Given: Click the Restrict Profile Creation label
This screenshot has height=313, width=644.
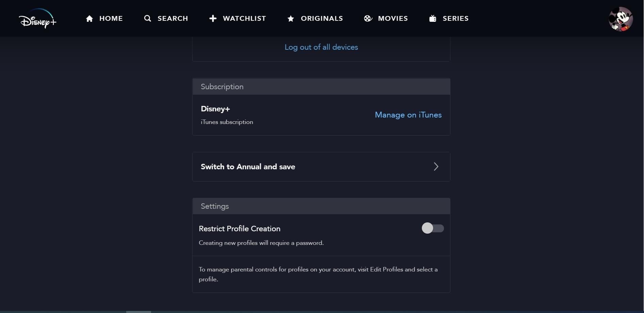Looking at the screenshot, I should pyautogui.click(x=240, y=229).
